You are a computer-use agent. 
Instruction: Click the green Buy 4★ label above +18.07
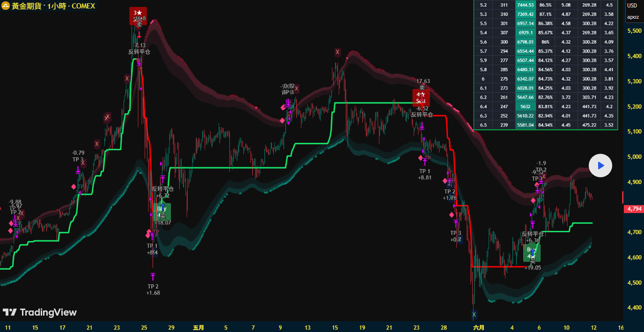pyautogui.click(x=162, y=212)
